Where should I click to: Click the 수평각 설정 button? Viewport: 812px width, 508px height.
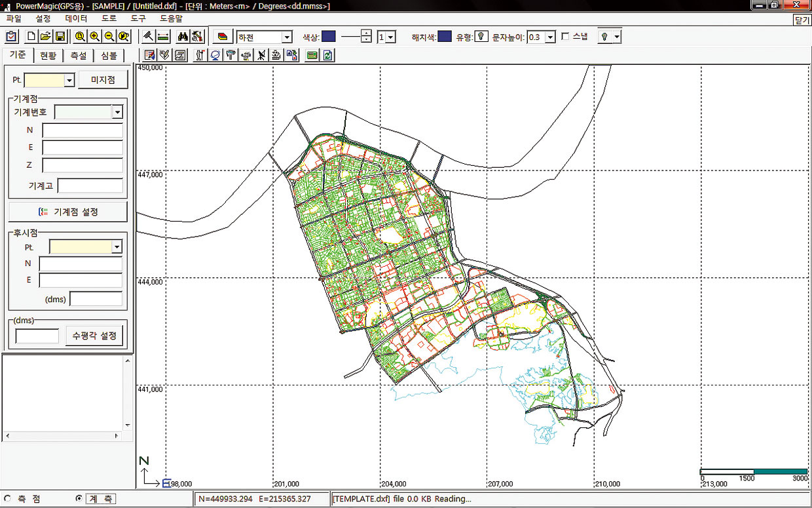pyautogui.click(x=94, y=336)
